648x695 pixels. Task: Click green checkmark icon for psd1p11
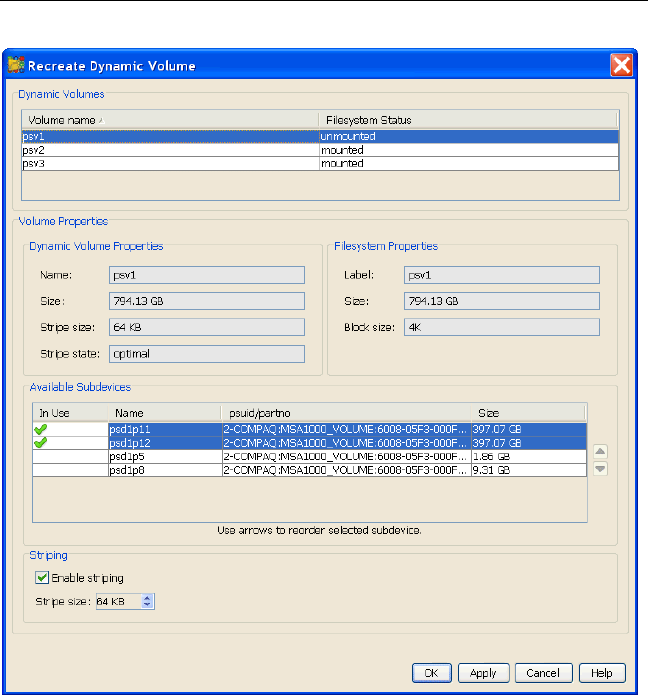point(42,429)
